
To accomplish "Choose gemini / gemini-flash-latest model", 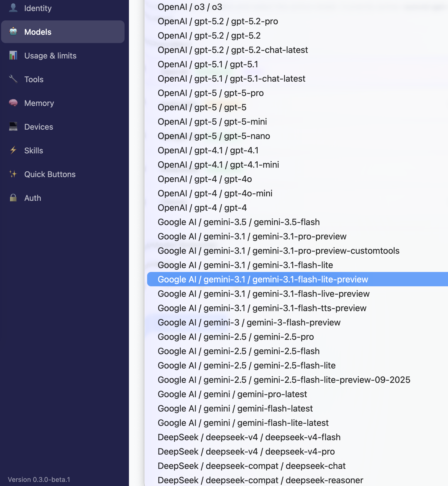I will click(x=298, y=408).
